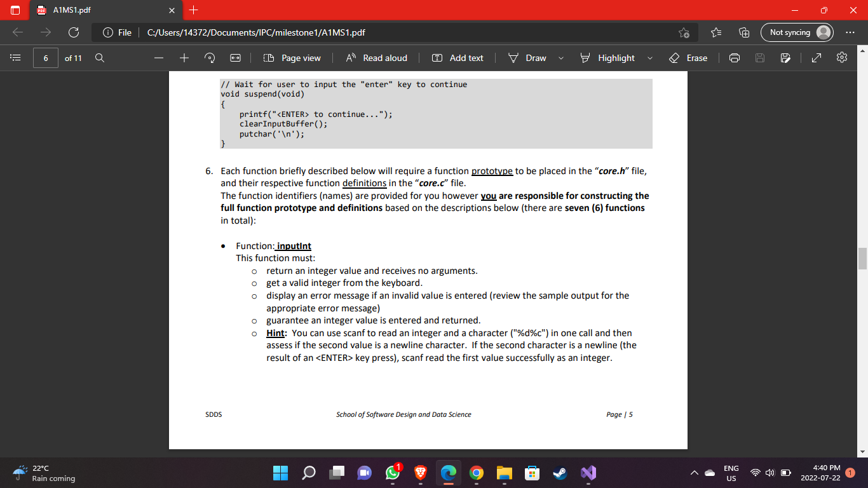868x488 pixels.
Task: Activate the Highlight tool
Action: [607, 58]
